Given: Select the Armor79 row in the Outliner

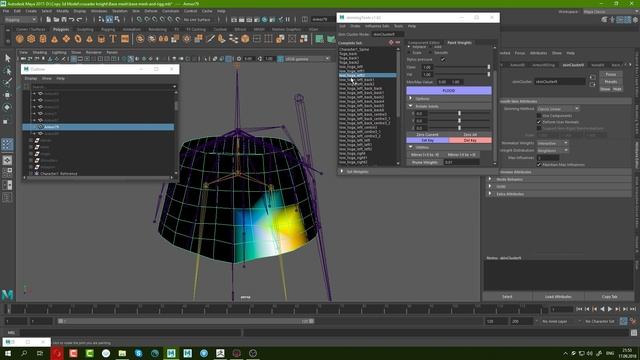Looking at the screenshot, I should point(98,127).
